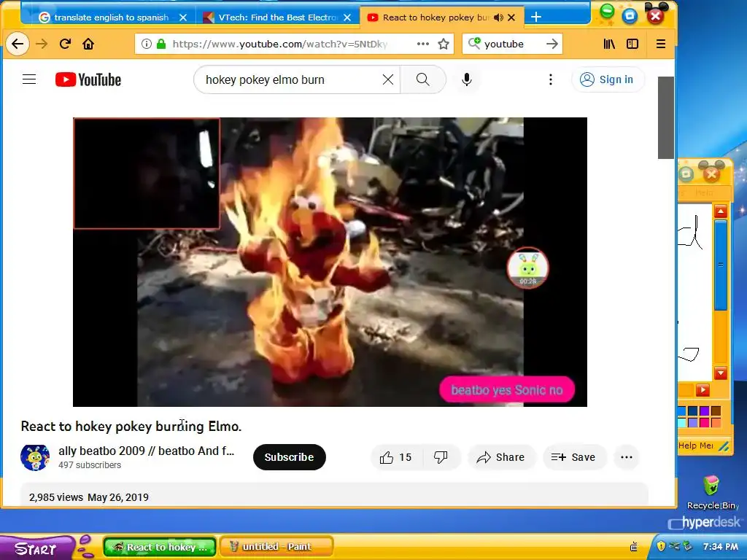
Task: Click the 7:34 PM taskbar clock
Action: pos(720,547)
